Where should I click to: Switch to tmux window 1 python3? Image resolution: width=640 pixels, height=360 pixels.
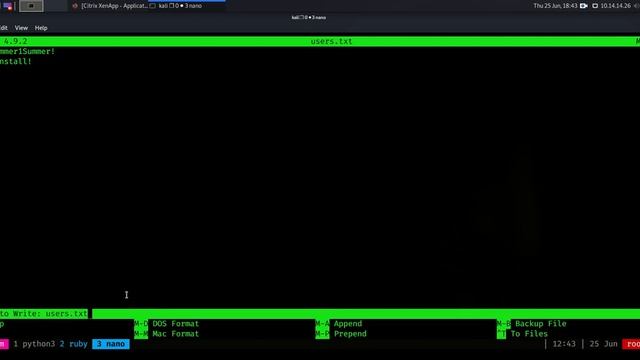pos(34,344)
